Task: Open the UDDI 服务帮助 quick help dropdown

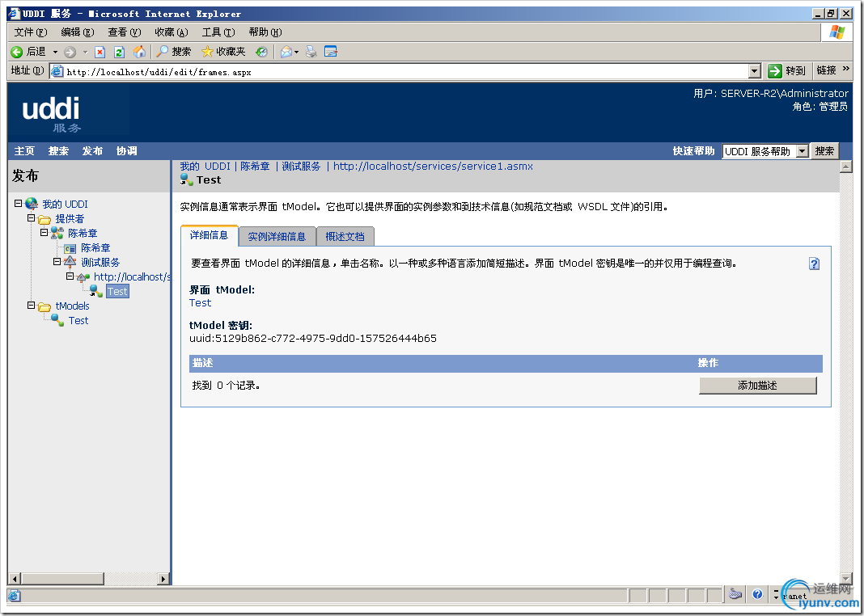Action: click(x=803, y=151)
